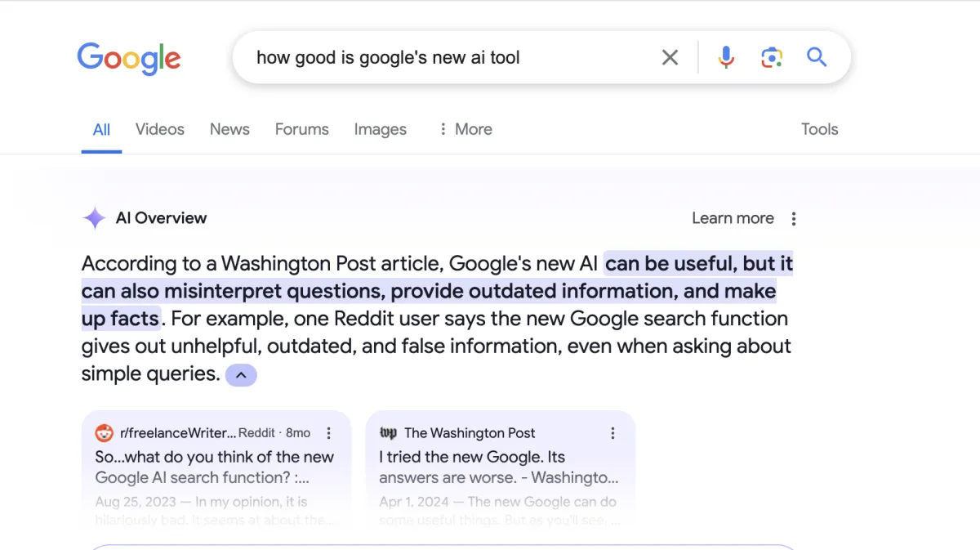Click the AI Overview sparkle icon
Screen dimensions: 980x550
(93, 218)
